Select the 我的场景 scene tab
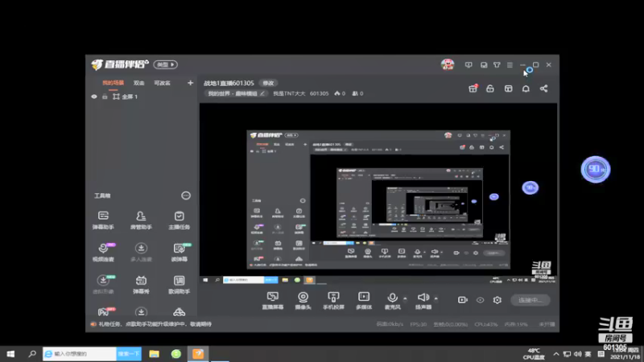 (113, 83)
